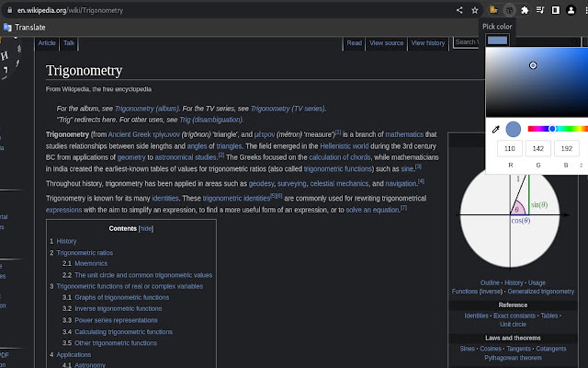Image resolution: width=588 pixels, height=368 pixels.
Task: Click the Share icon in the address bar
Action: (x=459, y=10)
